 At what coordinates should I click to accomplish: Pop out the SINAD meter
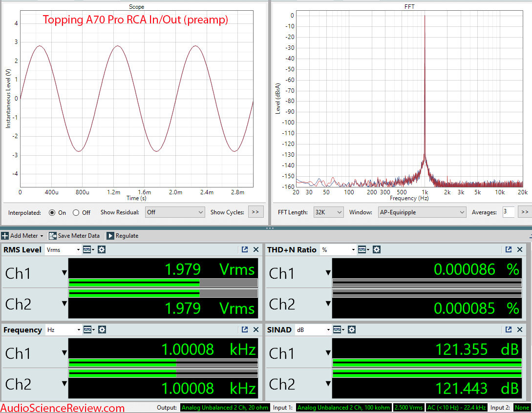tap(508, 330)
